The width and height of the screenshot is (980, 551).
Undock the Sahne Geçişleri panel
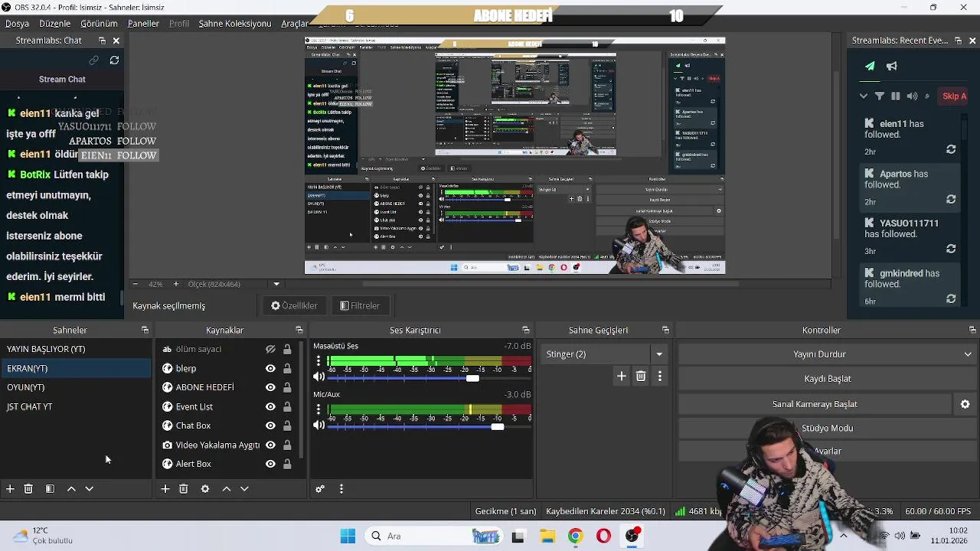(x=665, y=330)
